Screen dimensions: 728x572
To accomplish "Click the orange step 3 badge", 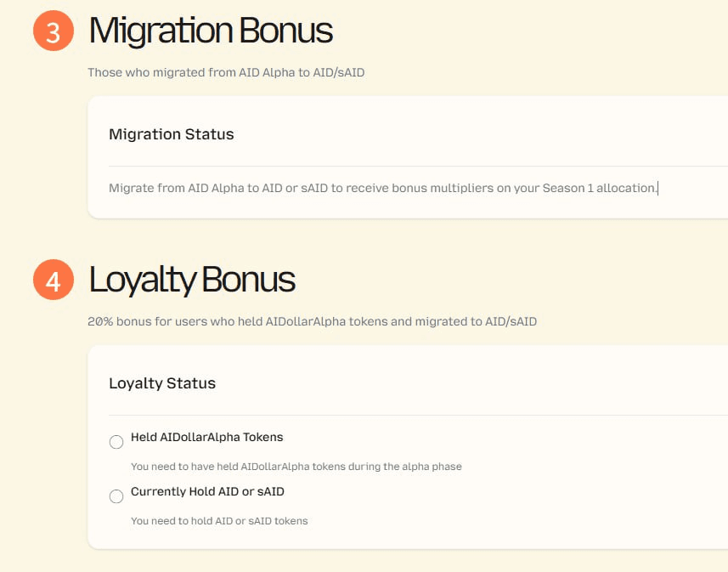I will 54,31.
